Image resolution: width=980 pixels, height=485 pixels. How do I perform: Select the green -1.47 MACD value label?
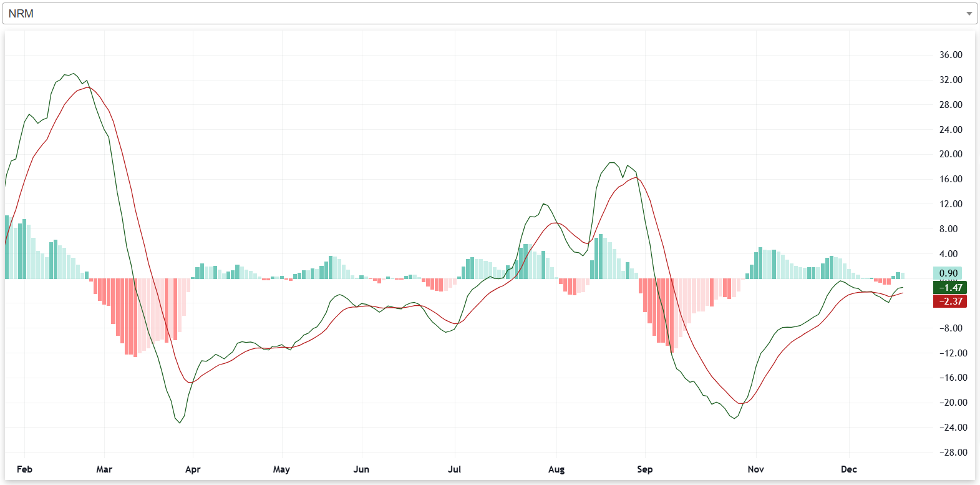point(949,288)
